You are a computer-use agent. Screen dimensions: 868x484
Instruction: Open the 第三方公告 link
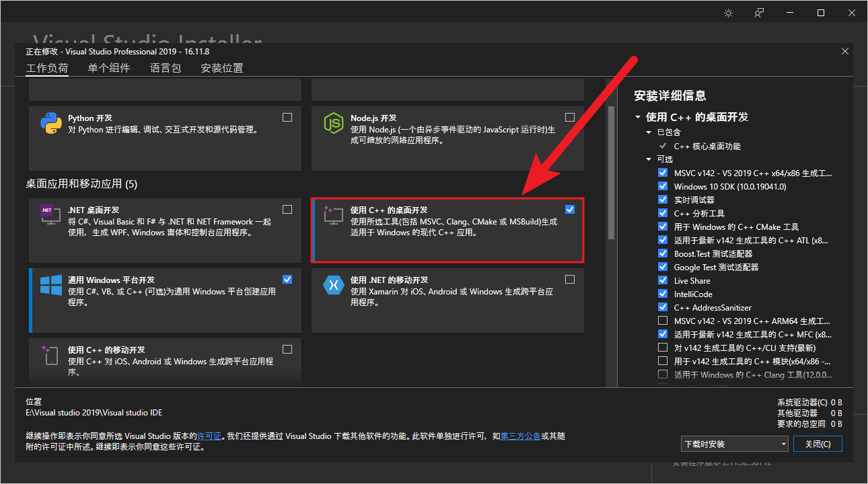521,436
